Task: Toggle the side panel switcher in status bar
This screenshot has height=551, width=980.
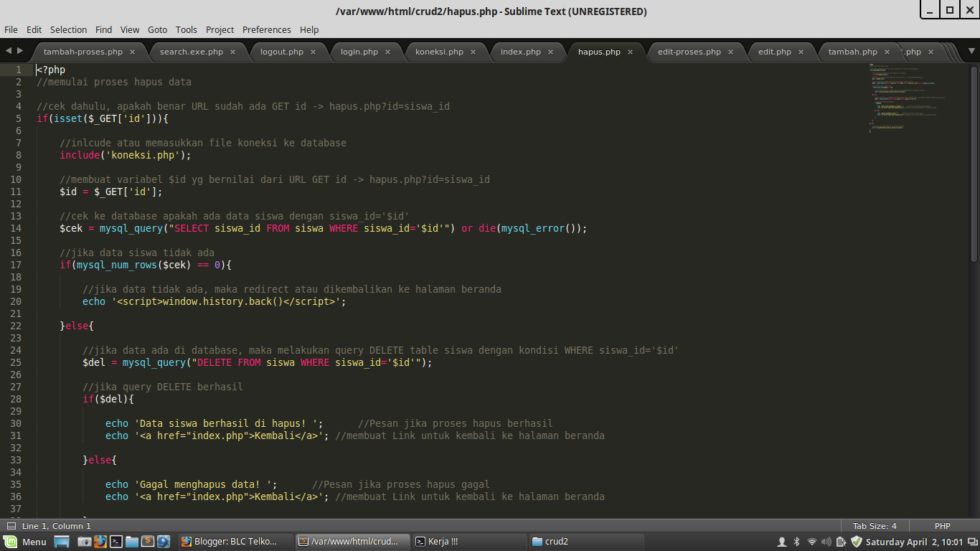Action: pyautogui.click(x=11, y=526)
